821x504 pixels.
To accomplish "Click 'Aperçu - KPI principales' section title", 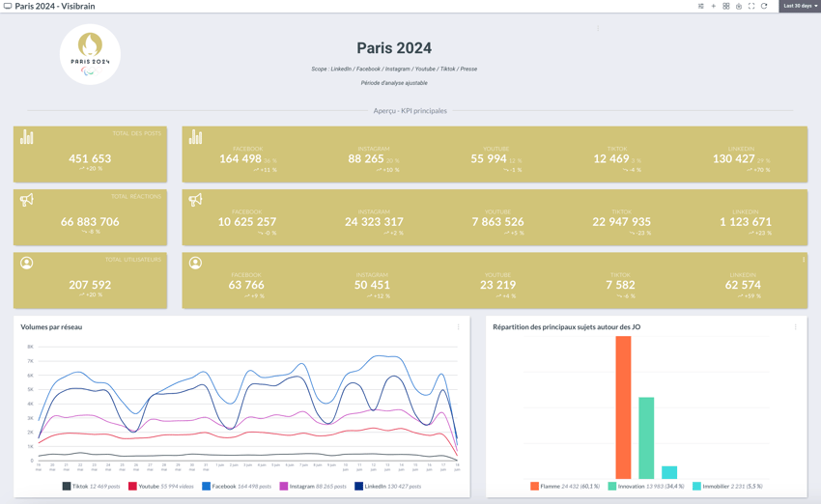I will [410, 111].
